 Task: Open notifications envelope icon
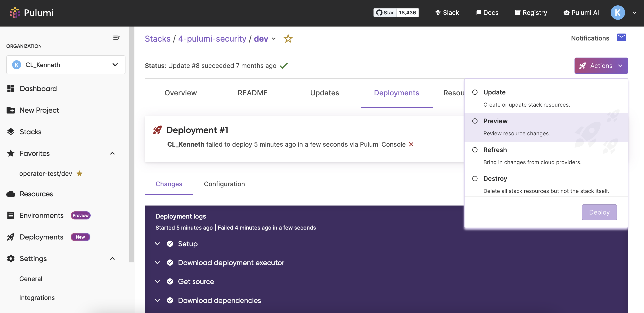621,38
